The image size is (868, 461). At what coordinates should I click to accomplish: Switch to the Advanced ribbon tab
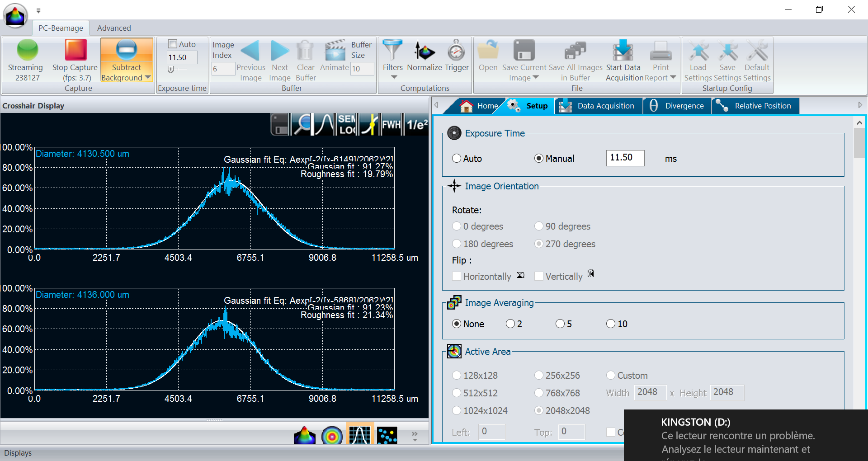pyautogui.click(x=114, y=28)
